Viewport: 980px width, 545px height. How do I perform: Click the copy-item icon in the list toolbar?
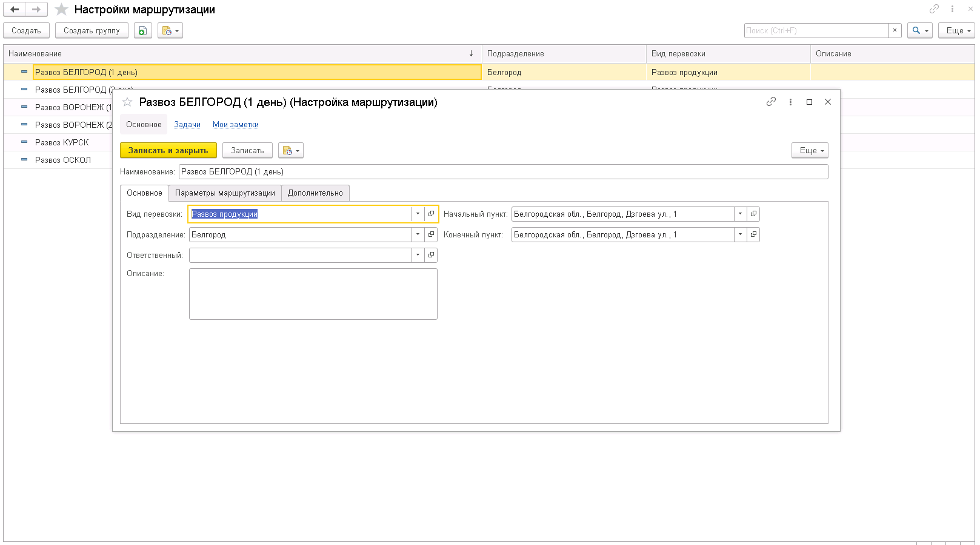142,30
